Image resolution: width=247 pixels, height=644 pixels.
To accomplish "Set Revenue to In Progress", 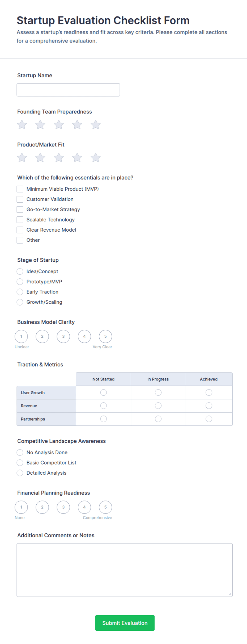I will pos(158,406).
